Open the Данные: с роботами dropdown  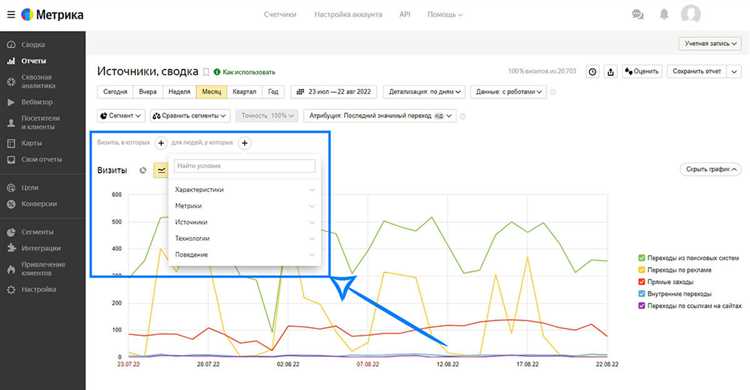pyautogui.click(x=508, y=92)
